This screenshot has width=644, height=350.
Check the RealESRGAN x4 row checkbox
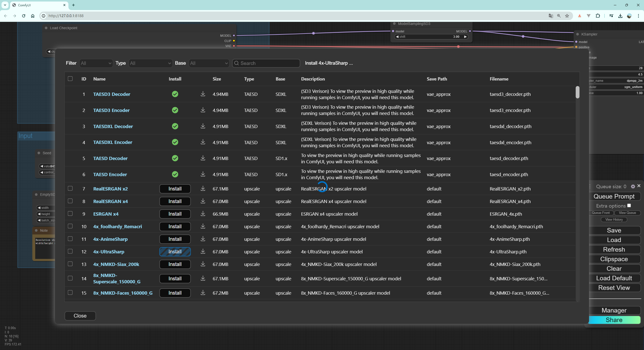70,201
